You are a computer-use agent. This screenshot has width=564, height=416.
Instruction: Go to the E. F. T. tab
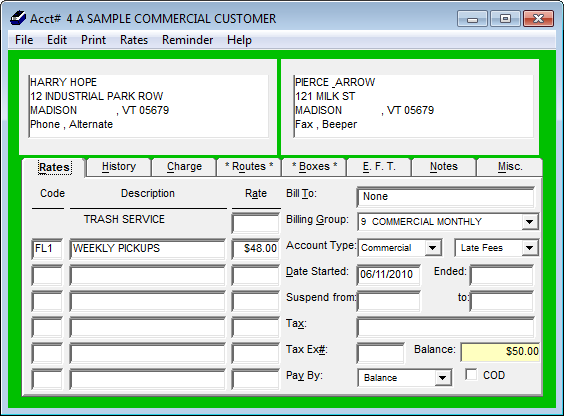click(379, 167)
